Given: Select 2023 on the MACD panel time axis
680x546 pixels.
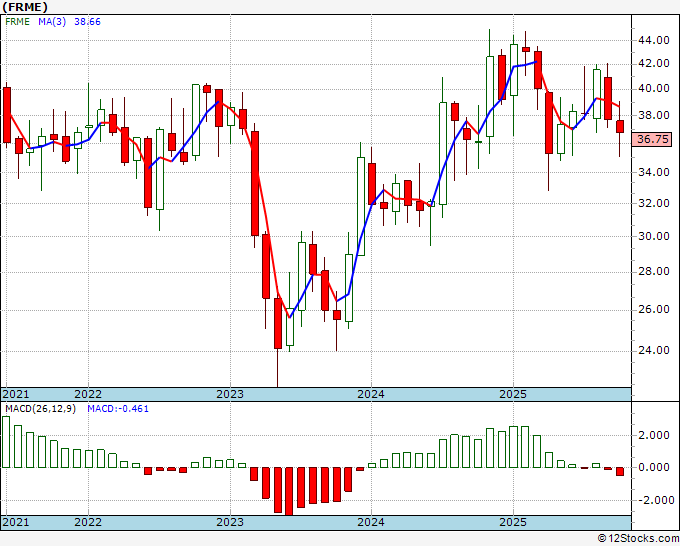Looking at the screenshot, I should [x=230, y=522].
